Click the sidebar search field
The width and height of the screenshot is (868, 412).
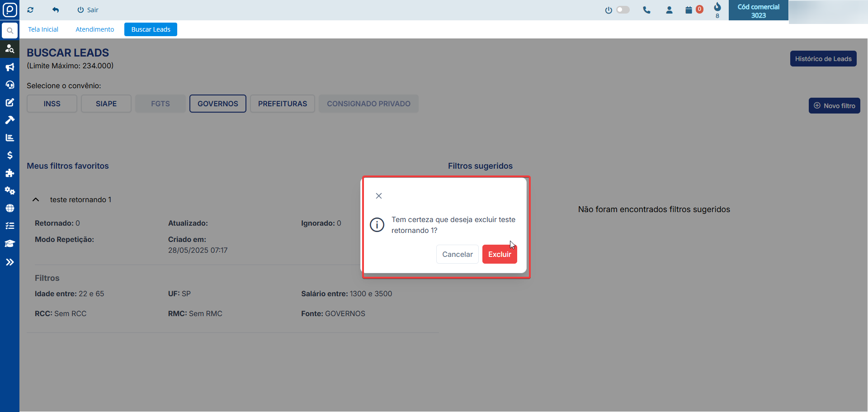[x=9, y=31]
